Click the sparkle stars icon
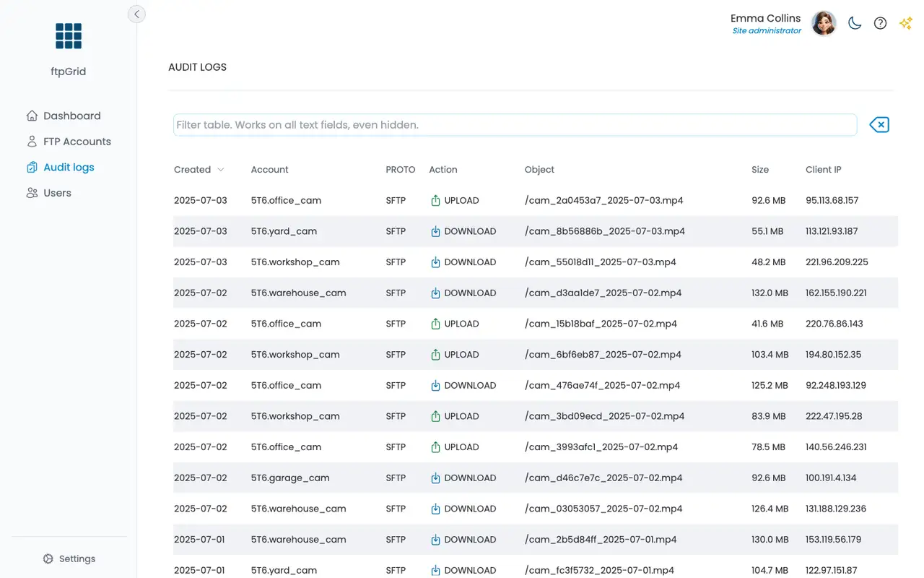The image size is (924, 578). pyautogui.click(x=905, y=23)
